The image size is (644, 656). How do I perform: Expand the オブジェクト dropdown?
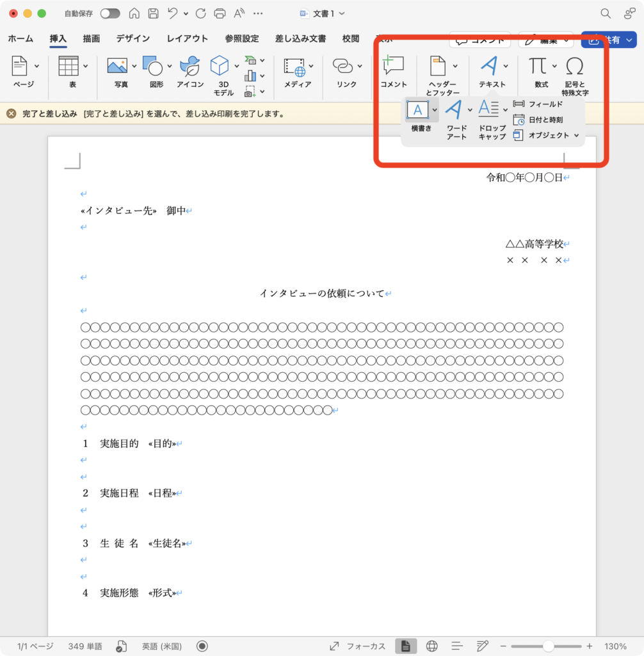click(x=576, y=135)
